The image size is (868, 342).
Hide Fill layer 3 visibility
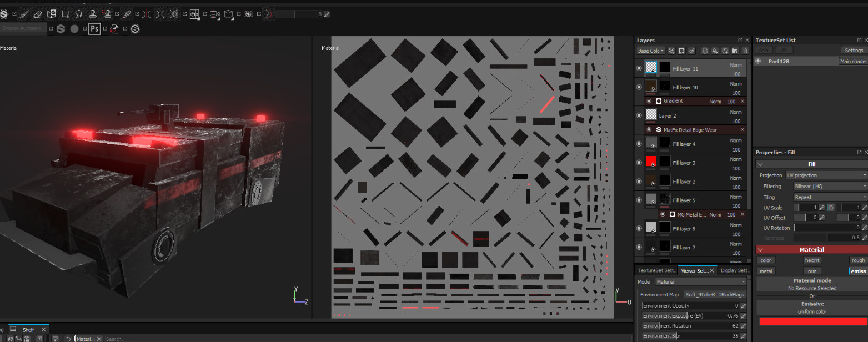(x=639, y=163)
